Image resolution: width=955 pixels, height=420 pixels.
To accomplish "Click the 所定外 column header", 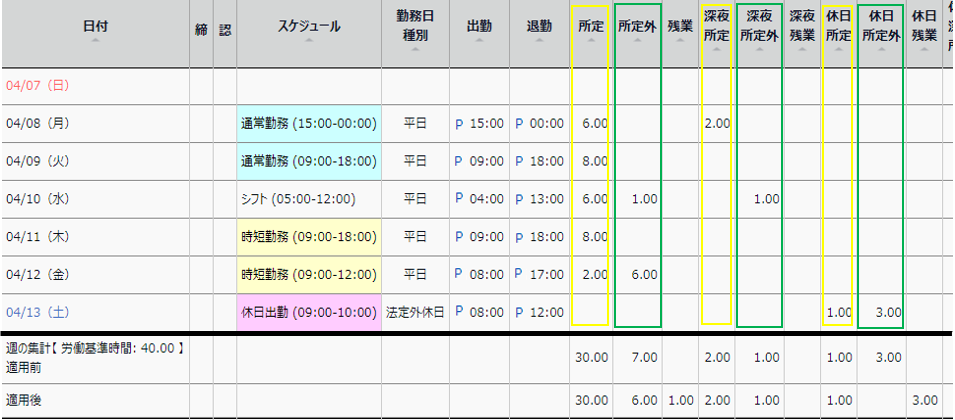I will pyautogui.click(x=637, y=27).
